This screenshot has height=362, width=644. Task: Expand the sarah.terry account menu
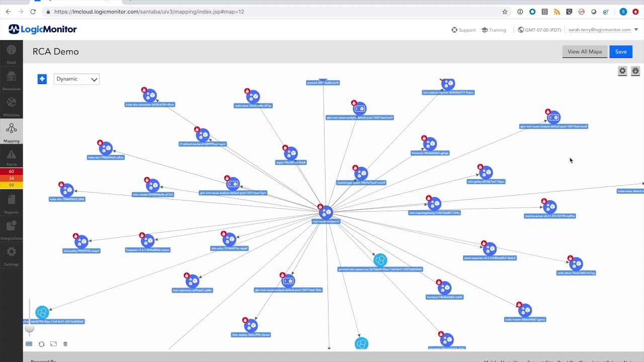pyautogui.click(x=603, y=30)
